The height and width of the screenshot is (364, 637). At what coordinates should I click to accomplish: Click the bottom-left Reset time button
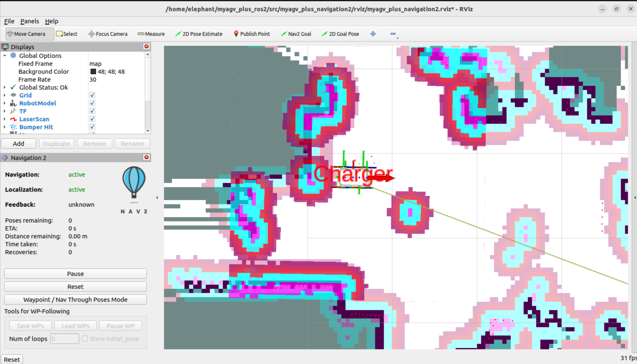[x=12, y=360]
